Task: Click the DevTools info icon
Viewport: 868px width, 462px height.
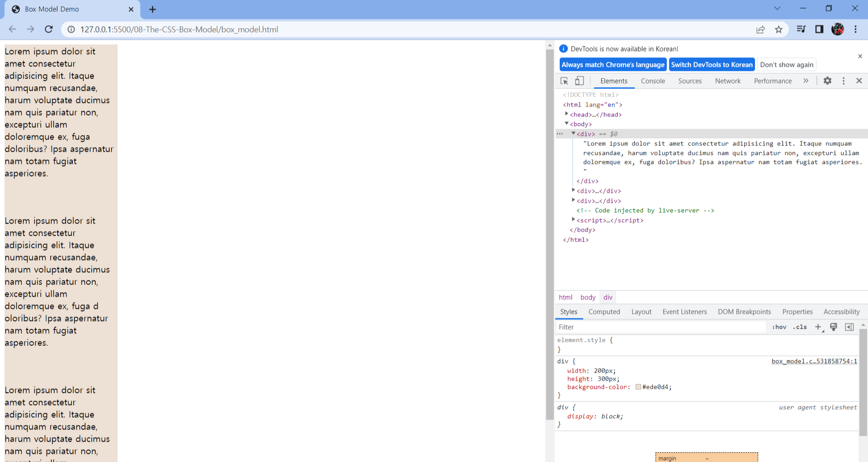Action: pyautogui.click(x=563, y=49)
